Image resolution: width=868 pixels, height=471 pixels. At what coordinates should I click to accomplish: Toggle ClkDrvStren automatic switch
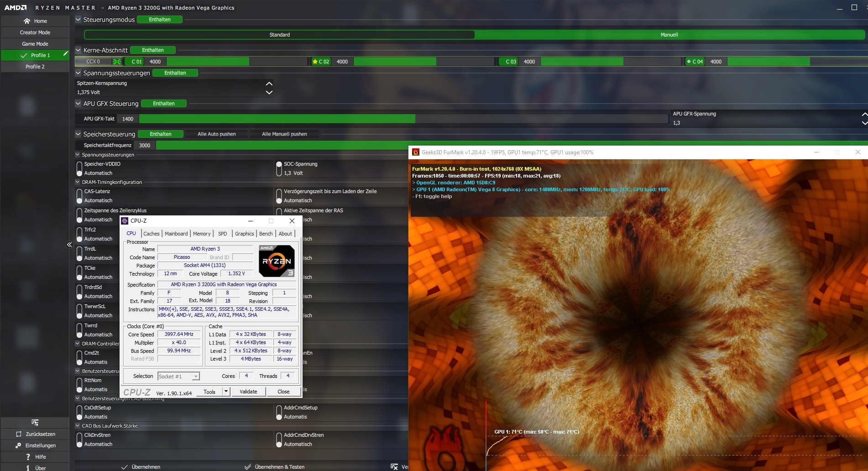tap(79, 440)
